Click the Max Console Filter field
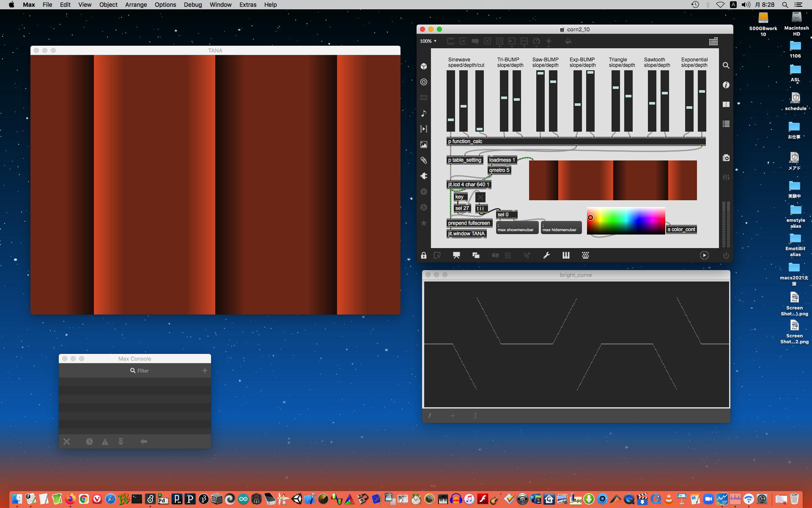The width and height of the screenshot is (812, 508). [x=143, y=370]
